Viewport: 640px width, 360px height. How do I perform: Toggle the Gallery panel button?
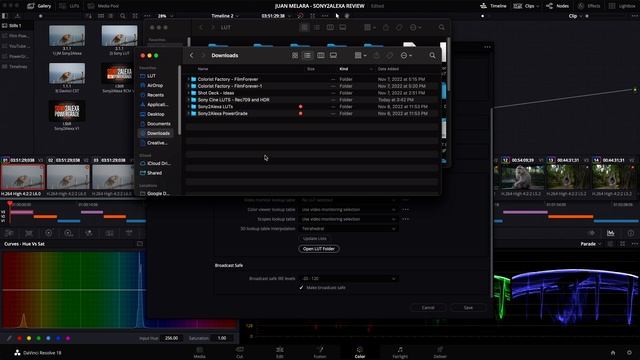(x=39, y=6)
